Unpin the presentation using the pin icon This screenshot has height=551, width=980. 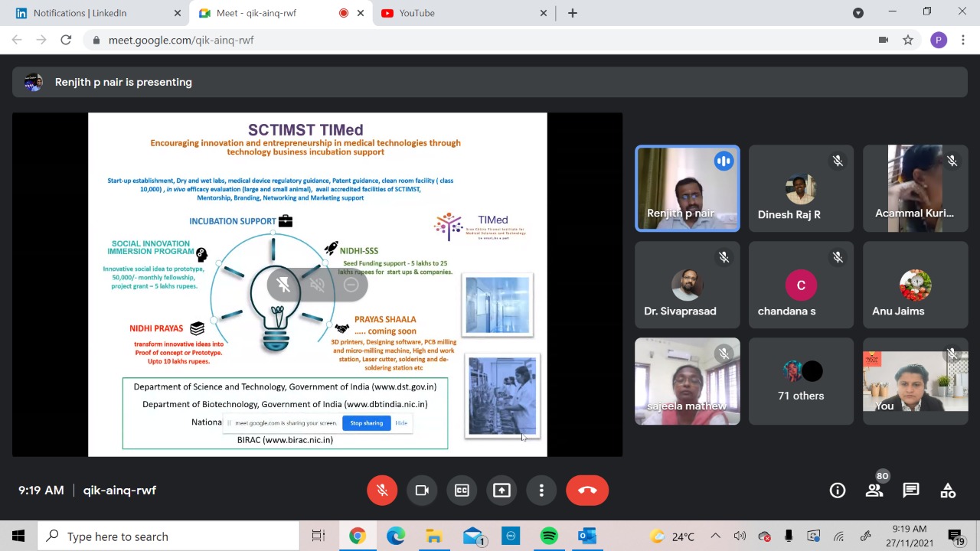(x=283, y=285)
